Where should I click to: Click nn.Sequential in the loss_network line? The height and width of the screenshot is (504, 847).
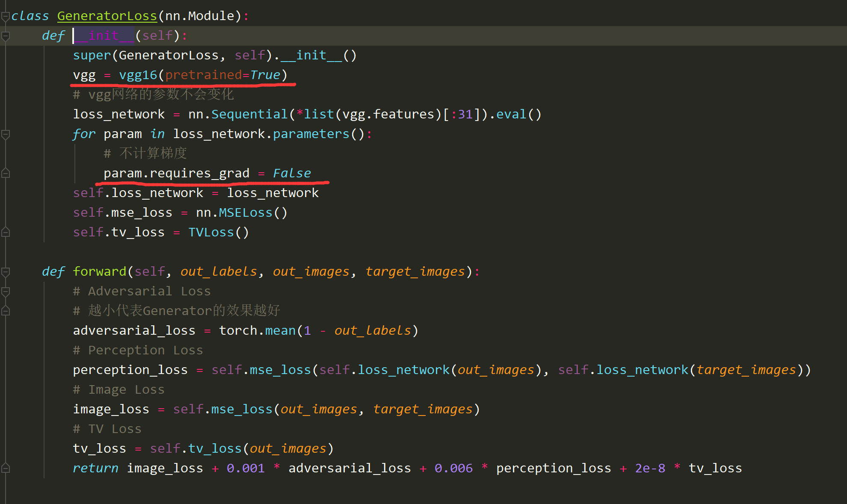pos(238,114)
